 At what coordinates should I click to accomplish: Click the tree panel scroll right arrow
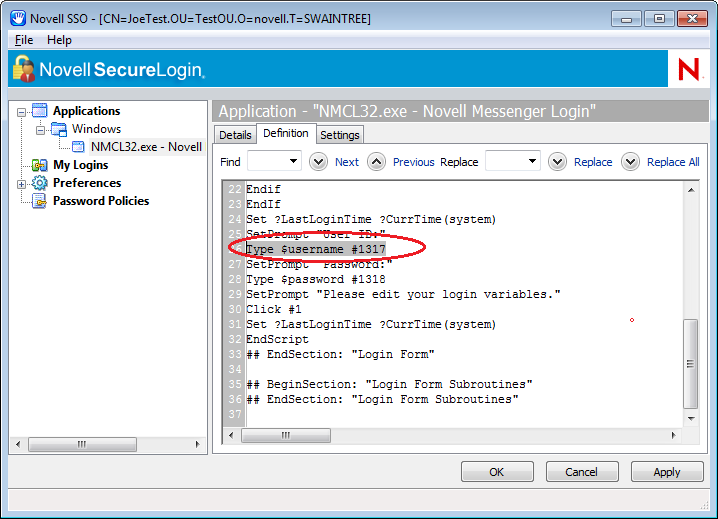point(197,444)
